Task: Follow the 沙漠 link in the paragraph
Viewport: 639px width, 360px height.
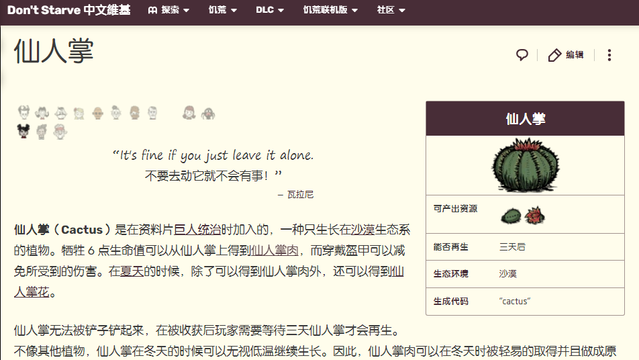Action: tap(363, 230)
